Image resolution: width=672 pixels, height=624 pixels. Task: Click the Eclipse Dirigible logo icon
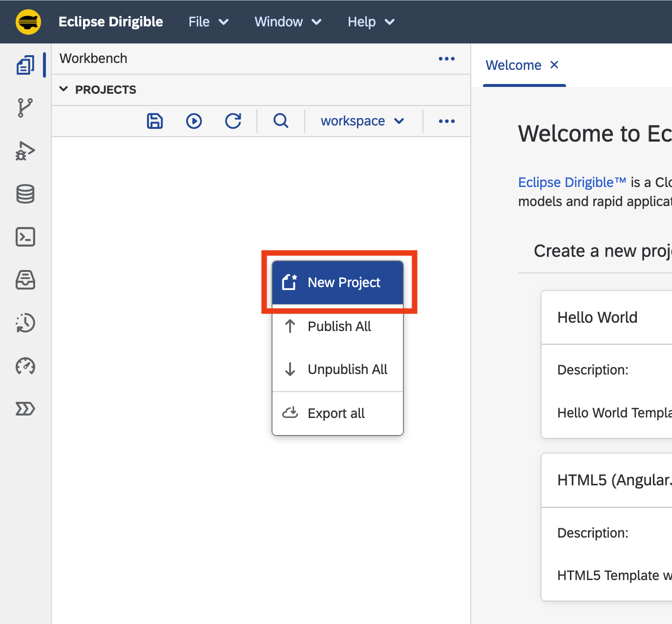click(28, 22)
